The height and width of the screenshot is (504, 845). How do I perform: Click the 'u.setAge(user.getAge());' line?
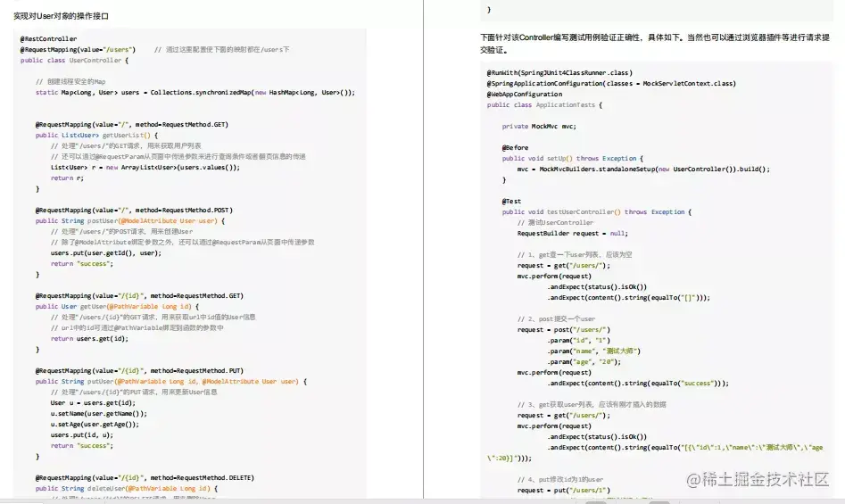click(x=95, y=425)
